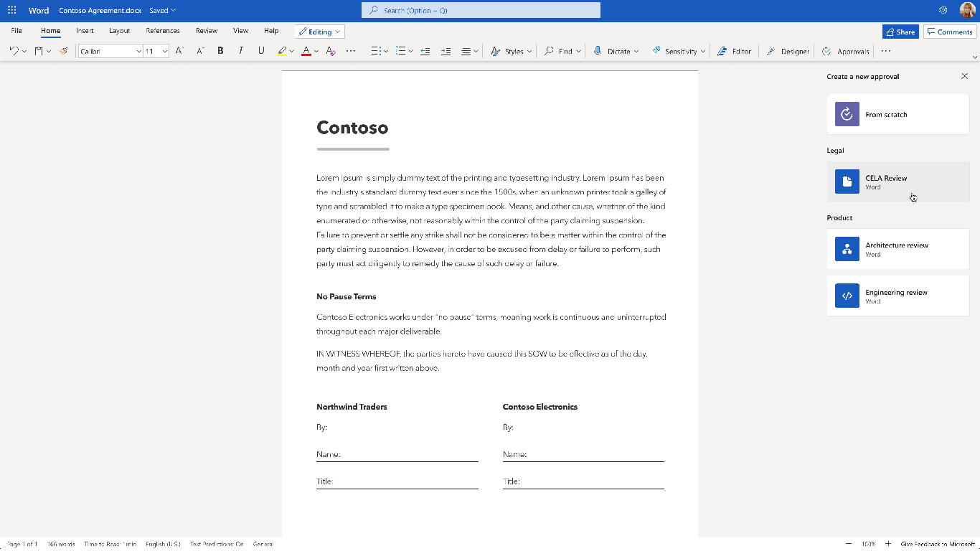The height and width of the screenshot is (551, 980).
Task: Switch to the References tab
Action: 163,31
